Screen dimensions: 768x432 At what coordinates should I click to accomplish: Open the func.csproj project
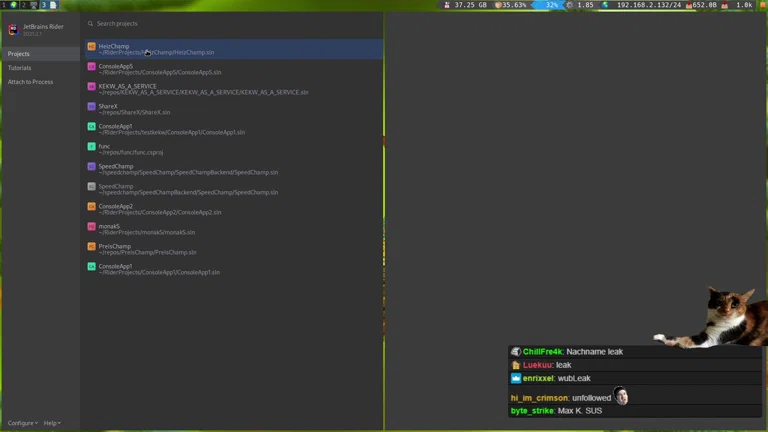pos(234,149)
